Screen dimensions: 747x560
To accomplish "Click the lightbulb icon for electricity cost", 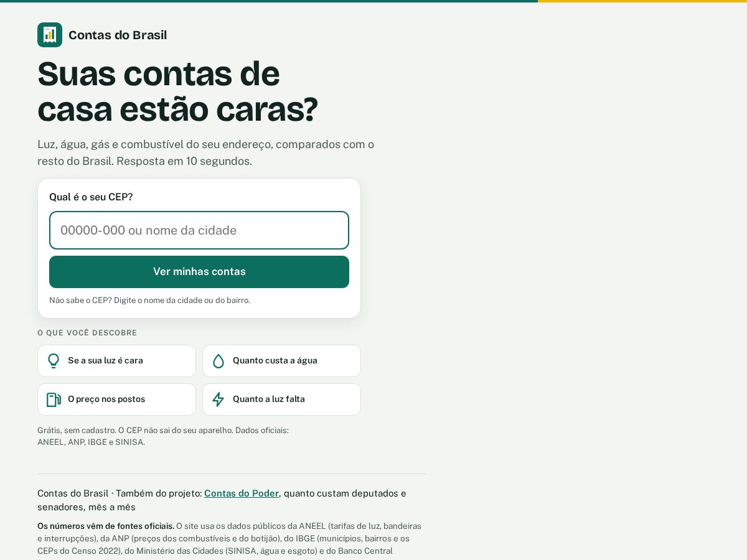I will 54,361.
